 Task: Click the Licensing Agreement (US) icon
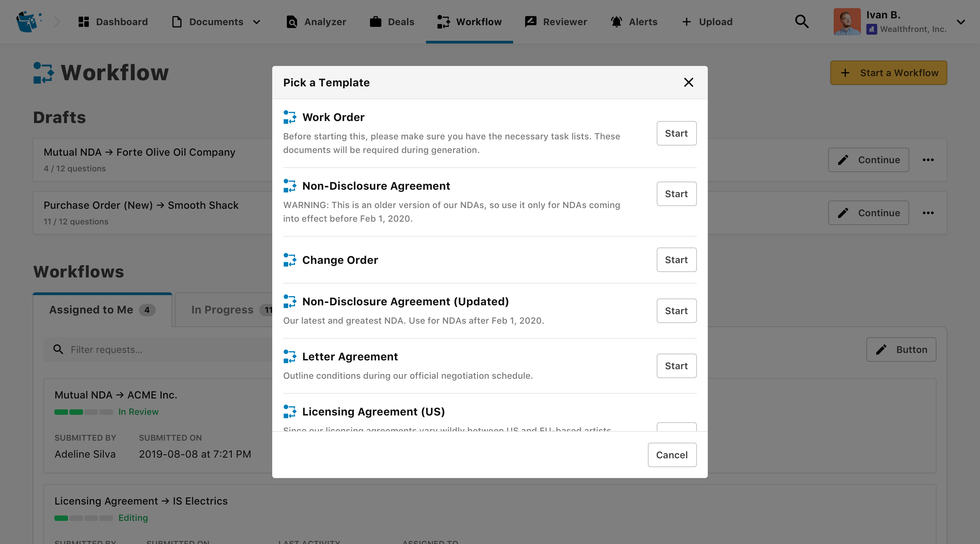coord(290,412)
